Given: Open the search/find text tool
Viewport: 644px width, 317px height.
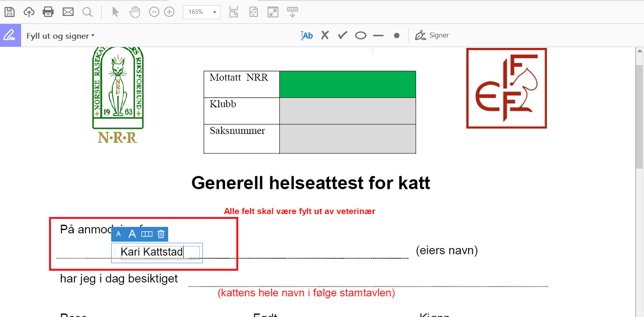Looking at the screenshot, I should click(87, 12).
